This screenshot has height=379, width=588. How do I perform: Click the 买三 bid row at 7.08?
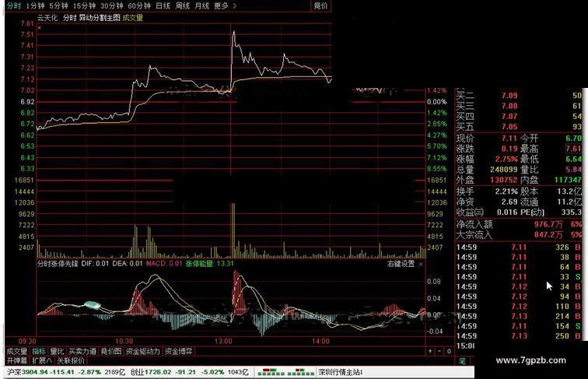coord(519,106)
